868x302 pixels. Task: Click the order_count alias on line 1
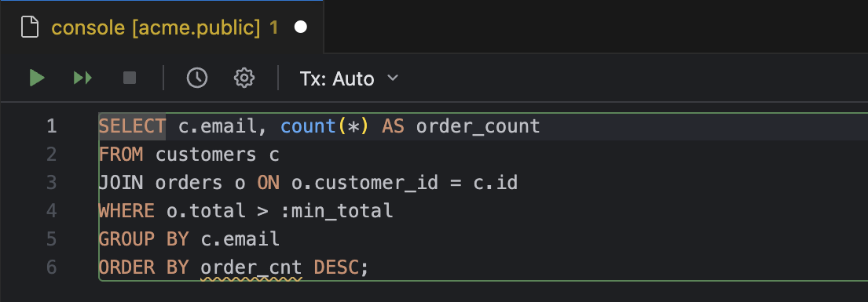point(478,126)
